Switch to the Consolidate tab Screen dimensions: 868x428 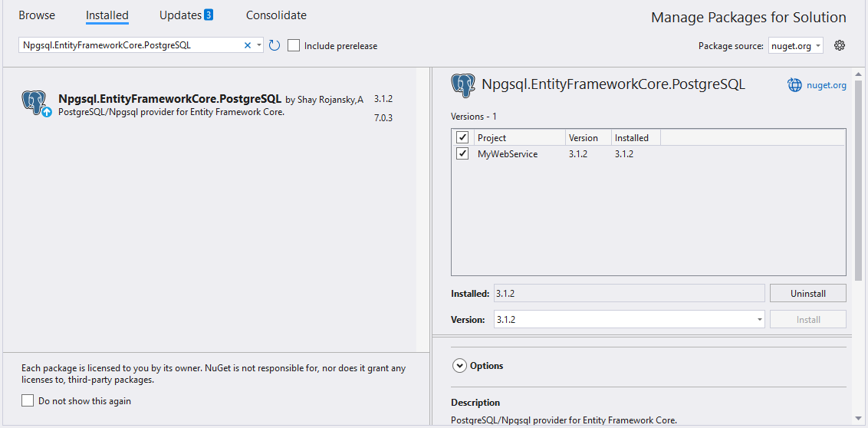click(276, 15)
